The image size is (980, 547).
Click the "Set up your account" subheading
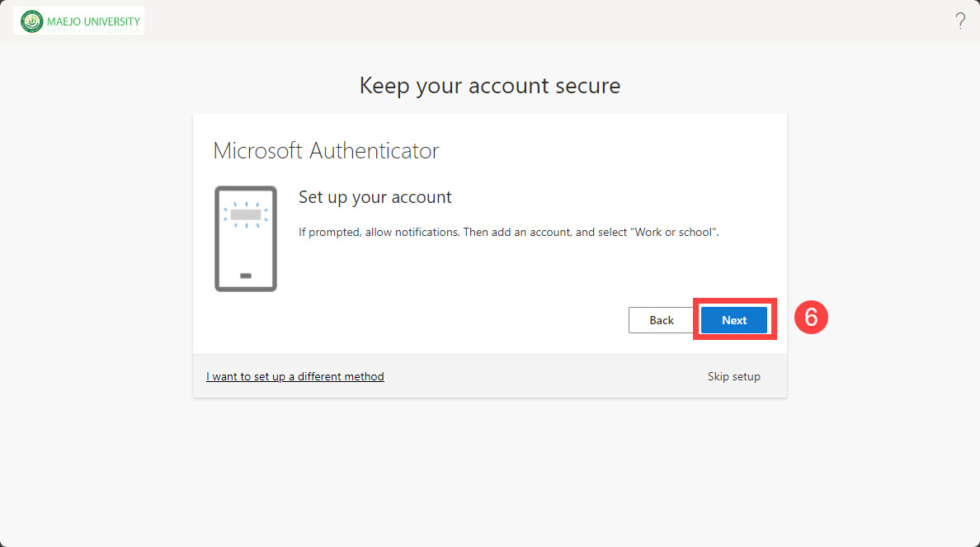(375, 197)
